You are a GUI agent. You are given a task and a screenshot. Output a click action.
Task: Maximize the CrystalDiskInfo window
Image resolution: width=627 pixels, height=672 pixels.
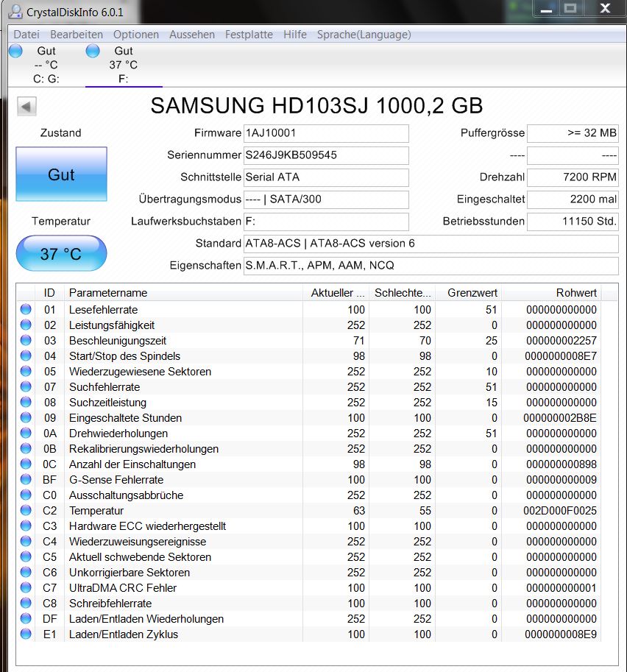(x=570, y=8)
